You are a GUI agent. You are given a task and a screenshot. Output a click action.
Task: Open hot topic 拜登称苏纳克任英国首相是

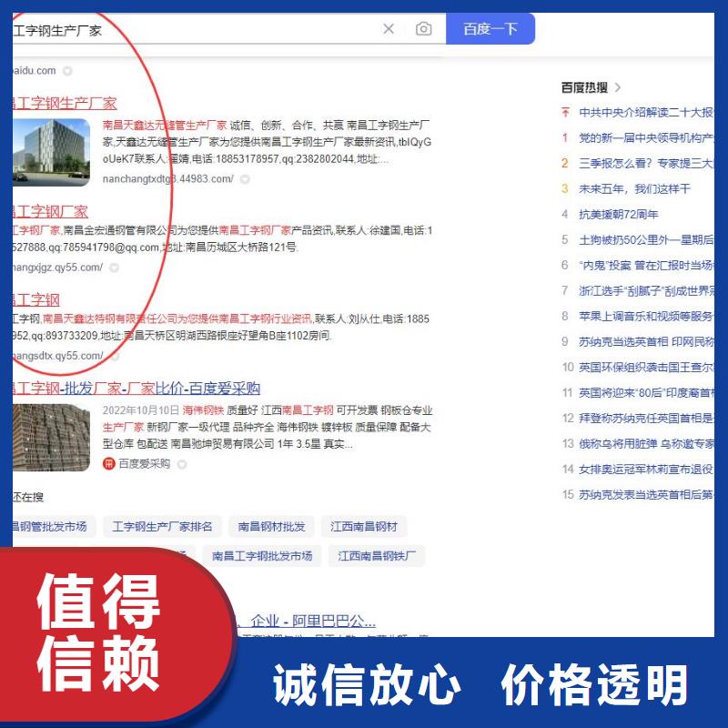[x=646, y=419]
